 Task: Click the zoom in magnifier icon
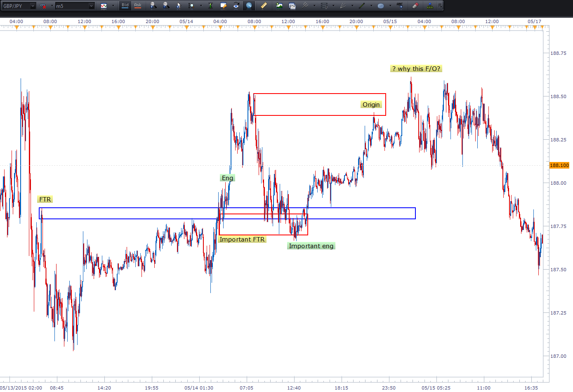coord(153,6)
